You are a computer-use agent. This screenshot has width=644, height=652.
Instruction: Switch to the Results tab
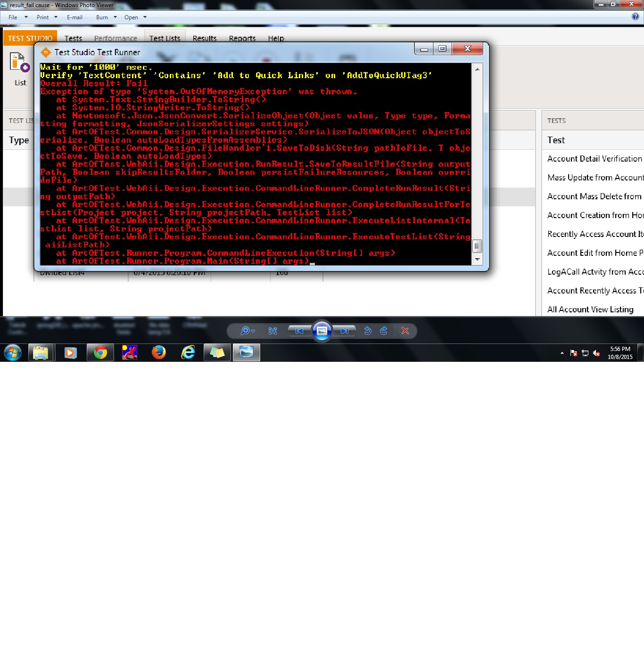click(205, 38)
